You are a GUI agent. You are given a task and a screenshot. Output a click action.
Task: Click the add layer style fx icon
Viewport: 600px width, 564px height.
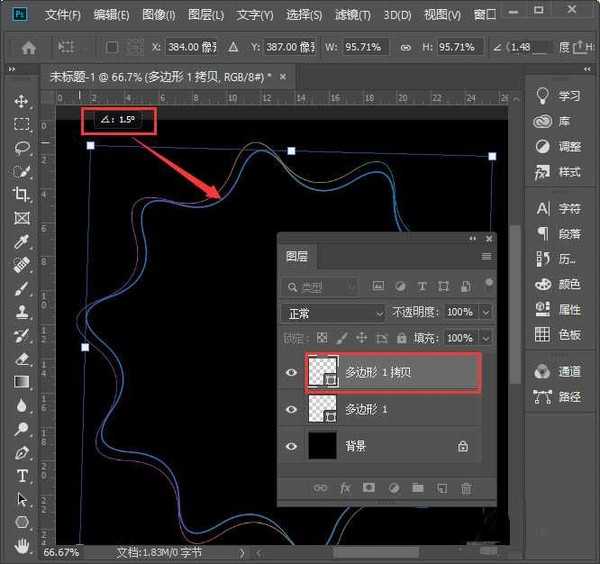point(345,488)
